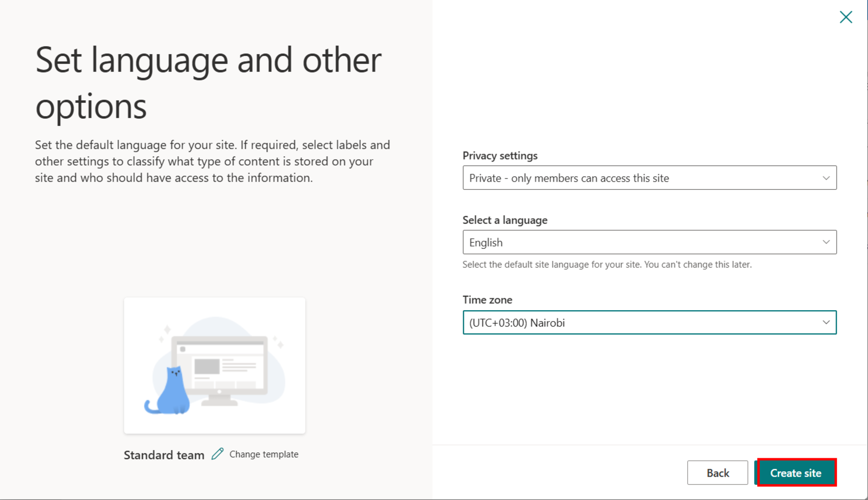Click the Standard team template thumbnail

(x=214, y=365)
